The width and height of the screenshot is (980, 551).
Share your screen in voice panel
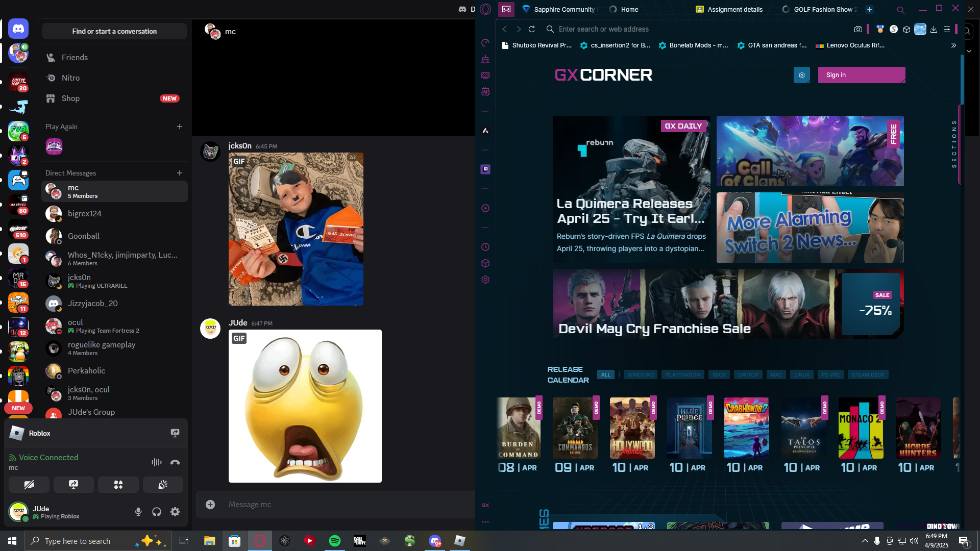point(73,485)
